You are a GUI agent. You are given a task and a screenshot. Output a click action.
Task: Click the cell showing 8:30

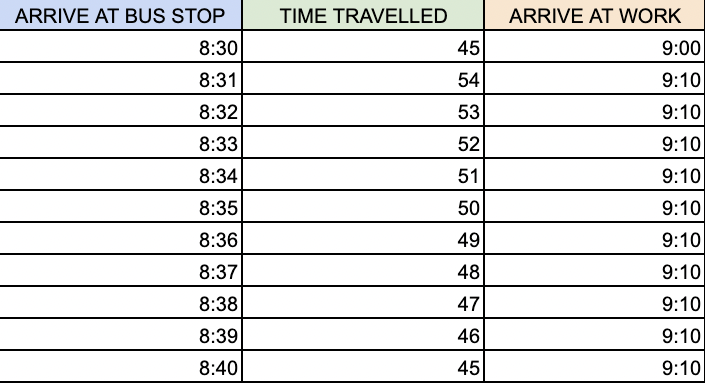(120, 46)
